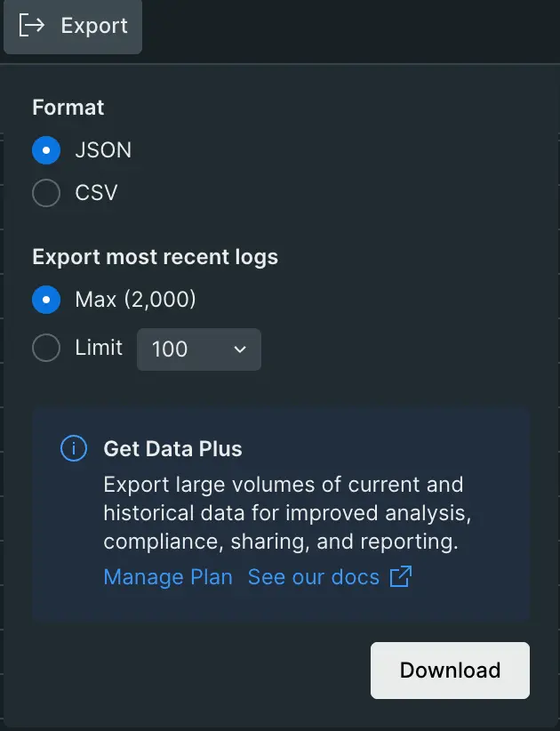The width and height of the screenshot is (560, 731).
Task: Choose the CSV export format
Action: [x=46, y=193]
